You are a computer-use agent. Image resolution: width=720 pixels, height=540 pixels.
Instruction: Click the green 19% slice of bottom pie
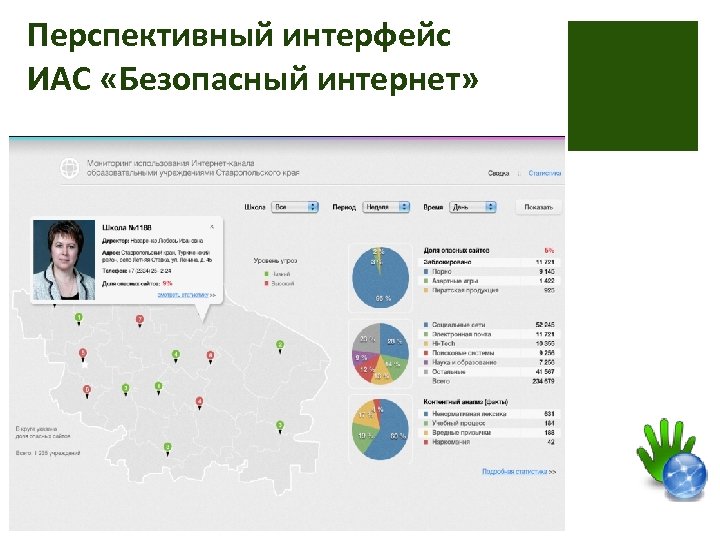point(363,436)
